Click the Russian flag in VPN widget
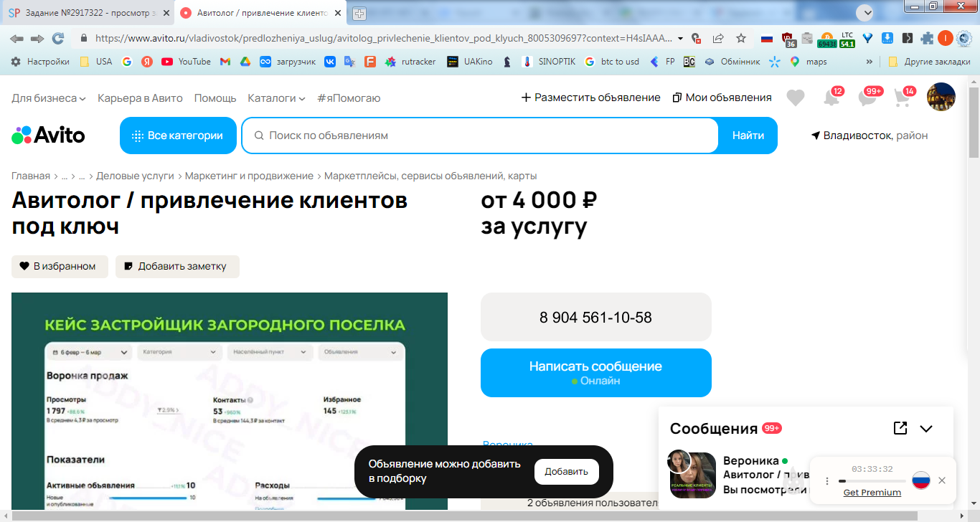The width and height of the screenshot is (980, 522). coord(921,480)
